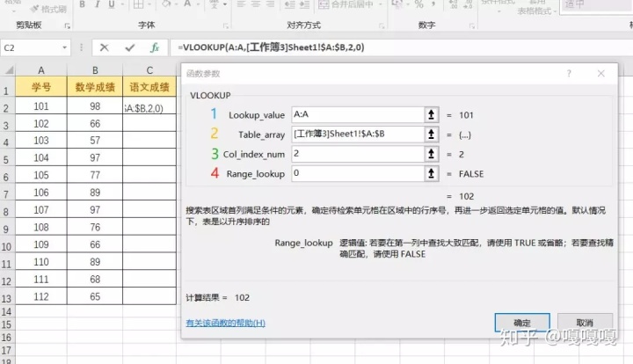Click the increase indent icon

coord(304,4)
